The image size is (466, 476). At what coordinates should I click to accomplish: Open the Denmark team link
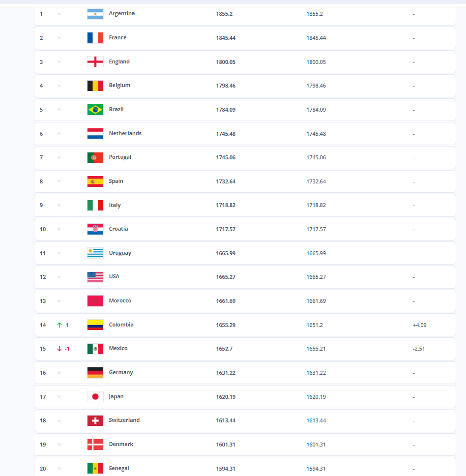[x=121, y=445]
